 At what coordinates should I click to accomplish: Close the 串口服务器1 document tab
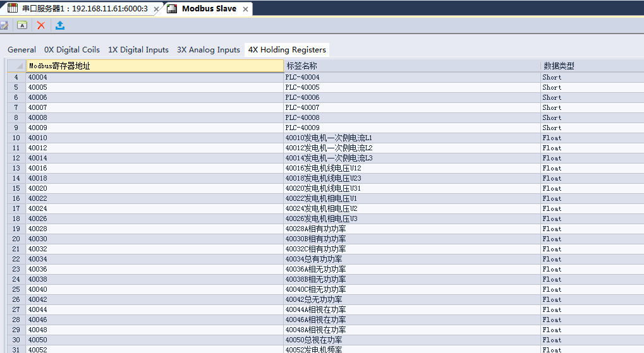[156, 9]
